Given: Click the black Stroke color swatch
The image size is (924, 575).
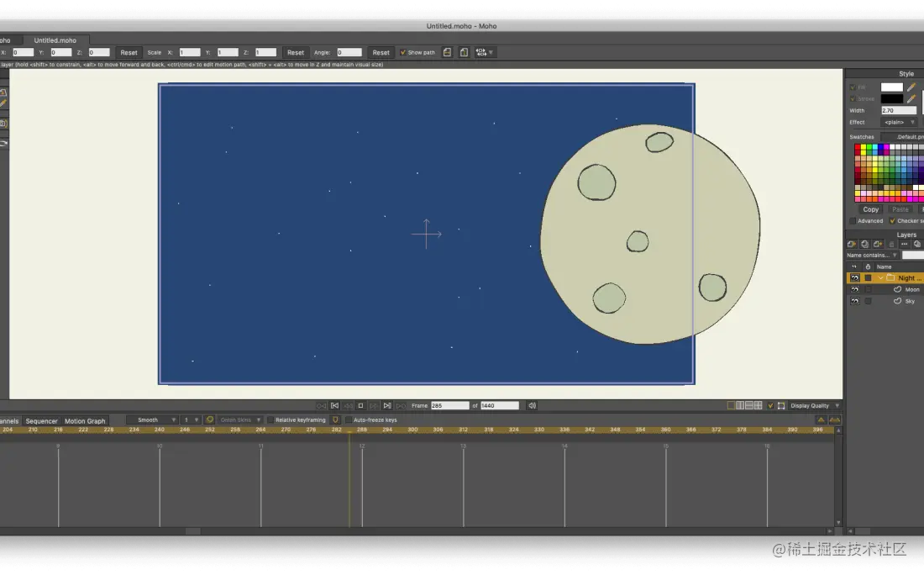Looking at the screenshot, I should tap(891, 98).
